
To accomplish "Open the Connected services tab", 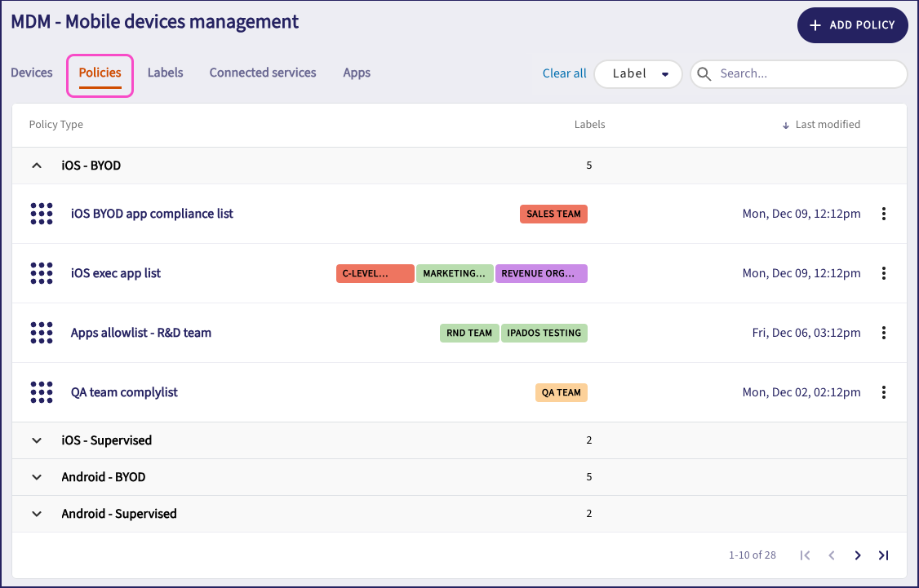I will [263, 73].
